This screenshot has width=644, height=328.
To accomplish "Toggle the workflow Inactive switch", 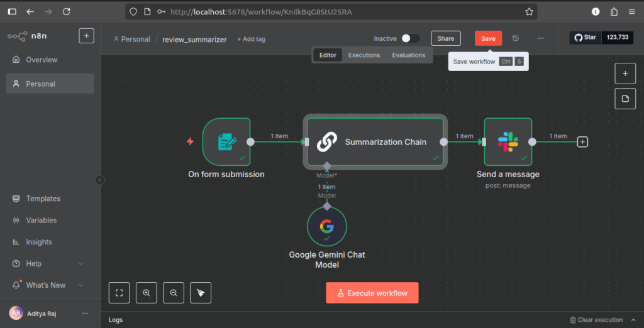I will click(x=411, y=38).
